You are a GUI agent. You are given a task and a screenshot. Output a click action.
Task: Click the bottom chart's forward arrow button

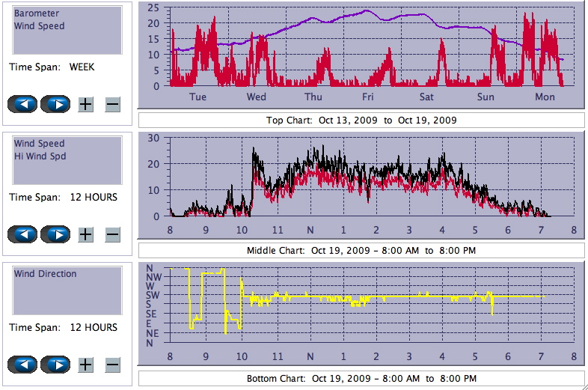(x=55, y=365)
